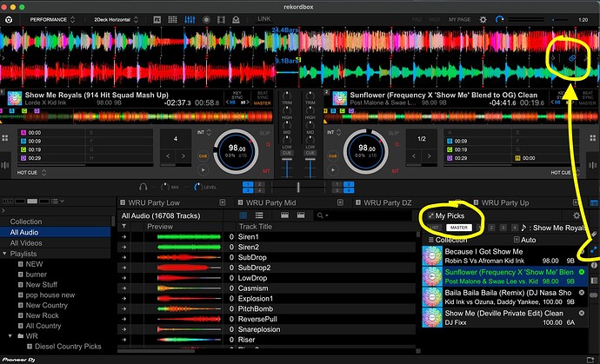Click the MASTER button in My Picks

pyautogui.click(x=459, y=228)
